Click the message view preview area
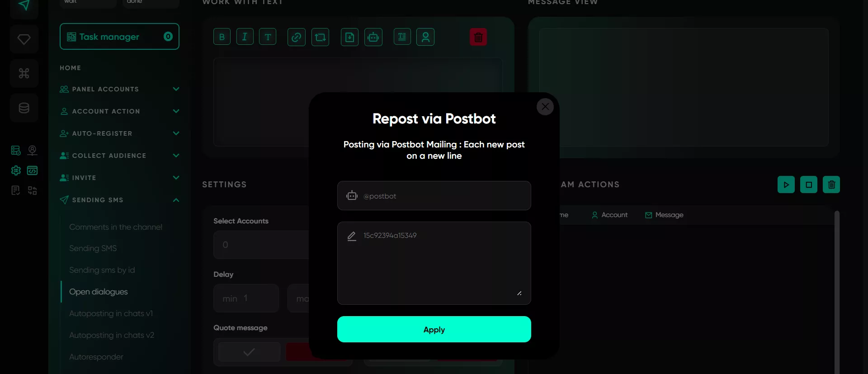This screenshot has width=868, height=374. pyautogui.click(x=684, y=87)
